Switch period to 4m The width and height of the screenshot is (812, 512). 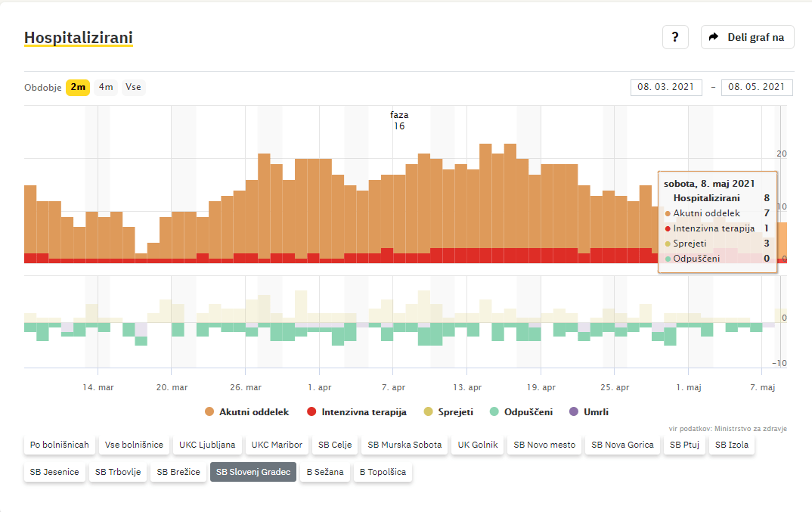(x=106, y=87)
